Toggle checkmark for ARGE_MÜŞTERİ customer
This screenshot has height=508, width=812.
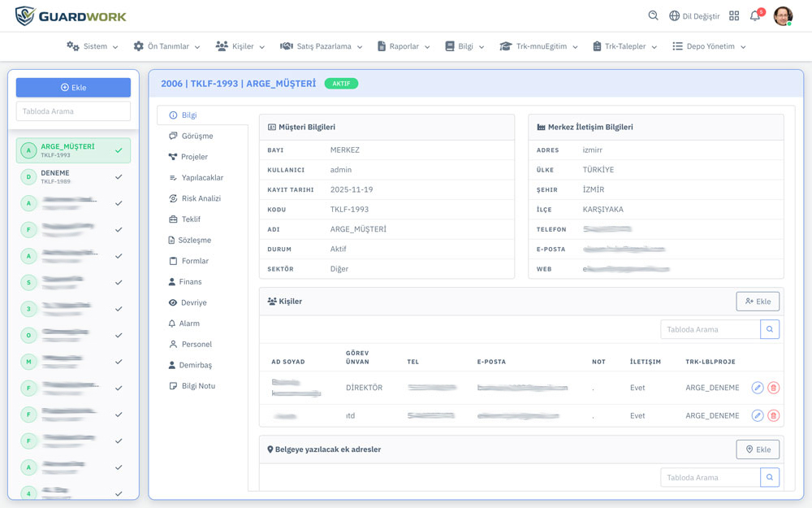(x=119, y=150)
